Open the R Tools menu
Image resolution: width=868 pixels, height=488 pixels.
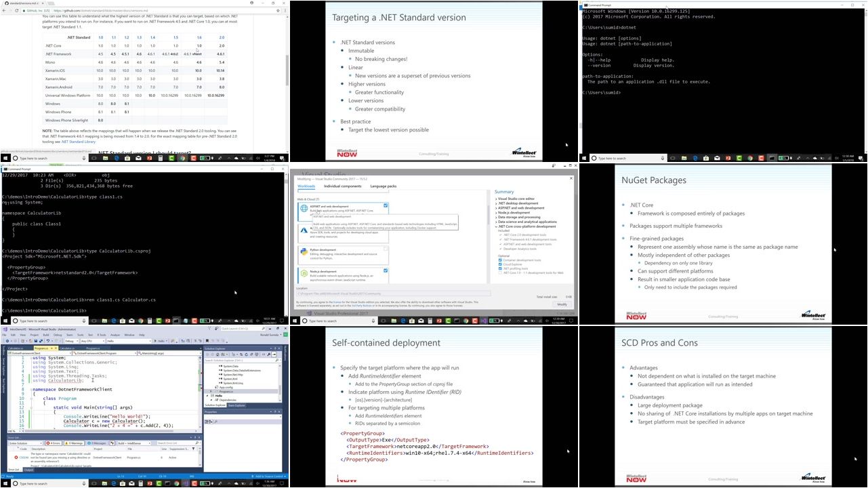[102, 335]
